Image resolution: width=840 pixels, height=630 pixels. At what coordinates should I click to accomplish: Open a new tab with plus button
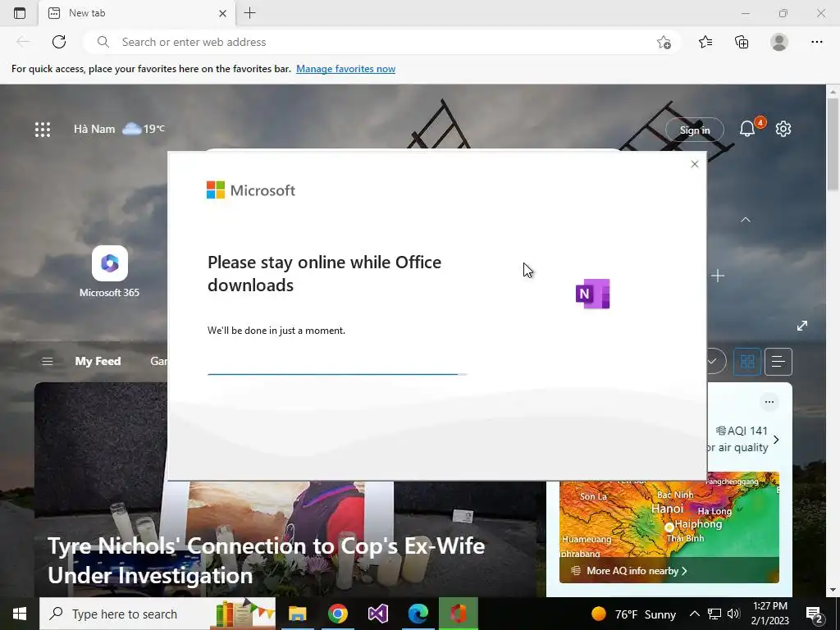click(249, 13)
